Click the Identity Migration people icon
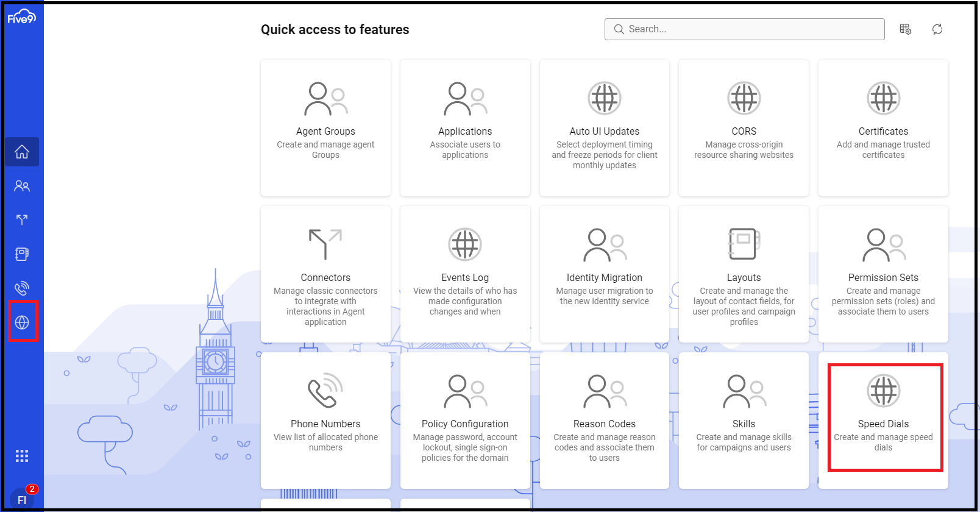 click(x=605, y=245)
